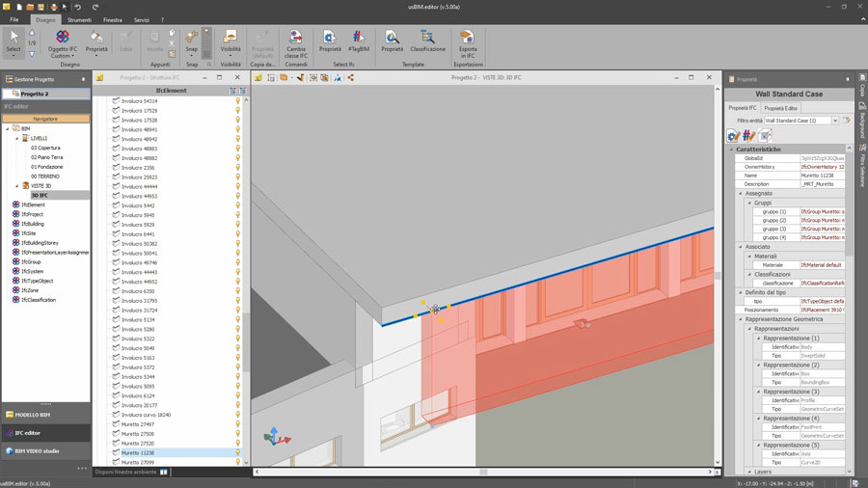The width and height of the screenshot is (868, 488).
Task: Click the Navigator header button
Action: coord(45,119)
